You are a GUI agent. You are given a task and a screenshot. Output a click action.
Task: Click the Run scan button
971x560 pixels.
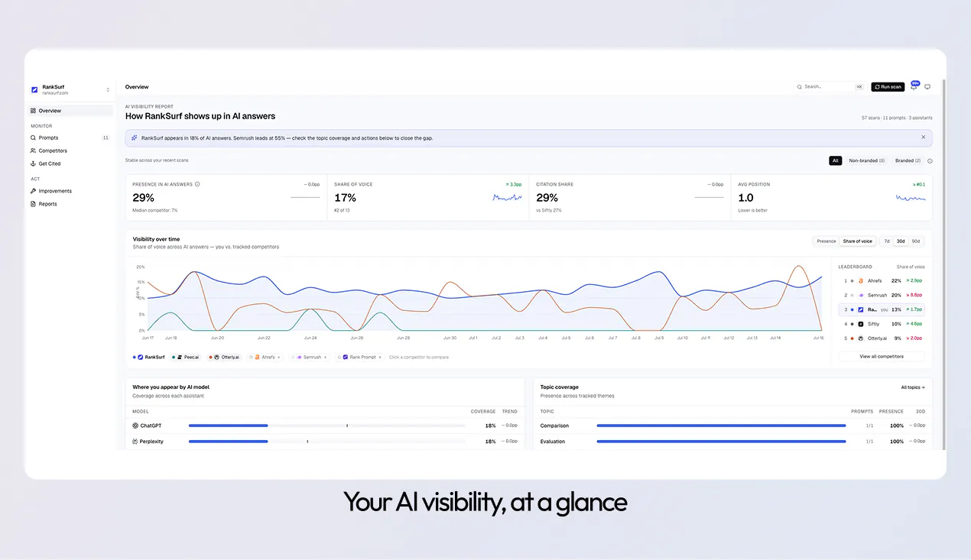coord(888,87)
